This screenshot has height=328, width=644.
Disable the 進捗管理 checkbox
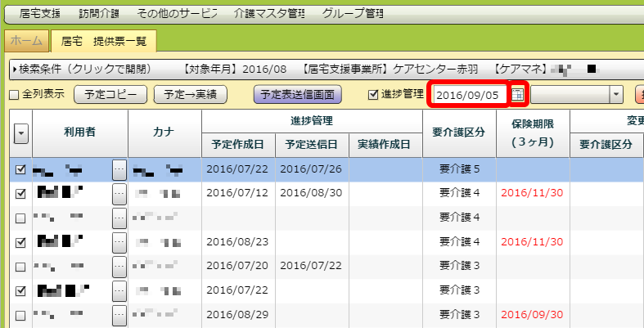[x=374, y=95]
